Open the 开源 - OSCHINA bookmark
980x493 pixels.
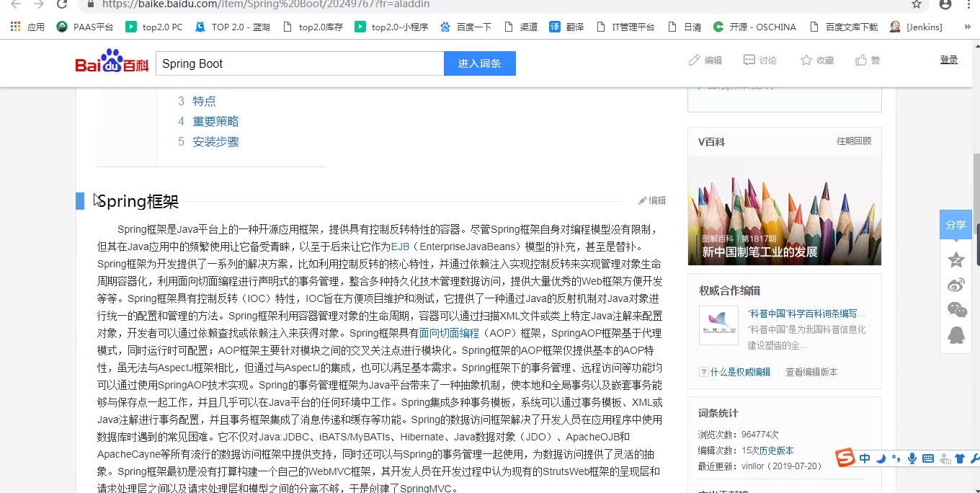[x=754, y=27]
